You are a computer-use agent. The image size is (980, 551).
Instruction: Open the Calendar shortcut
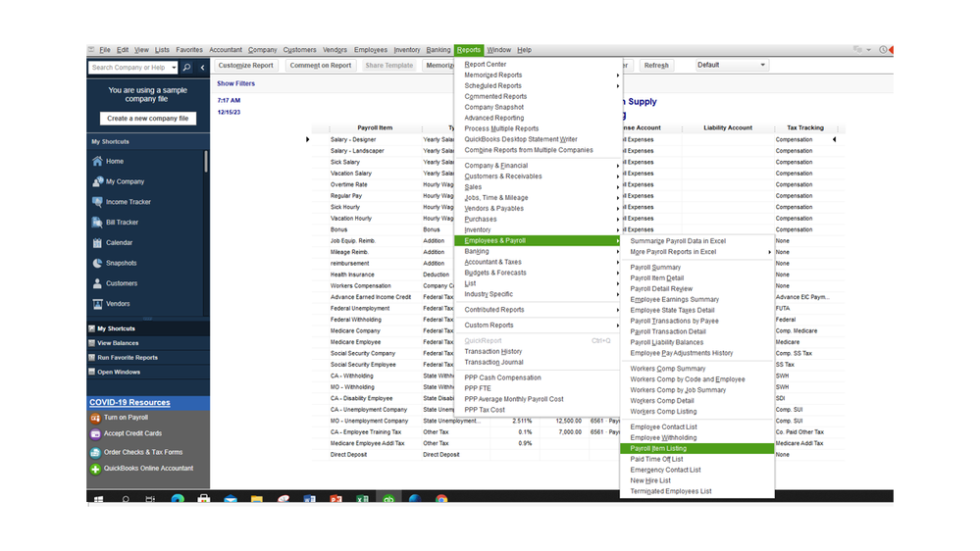coord(119,243)
